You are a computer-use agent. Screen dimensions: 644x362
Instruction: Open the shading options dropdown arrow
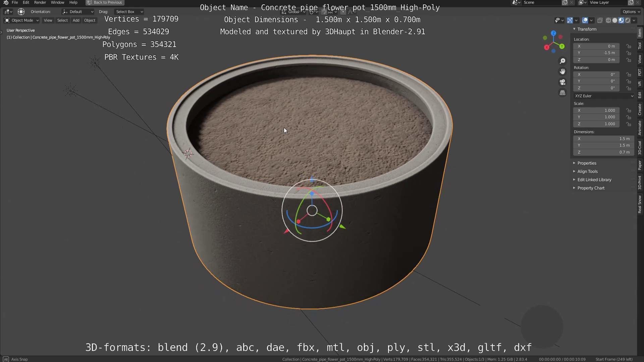tap(634, 20)
